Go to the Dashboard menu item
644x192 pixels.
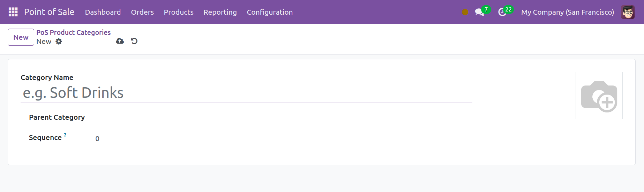(x=103, y=12)
